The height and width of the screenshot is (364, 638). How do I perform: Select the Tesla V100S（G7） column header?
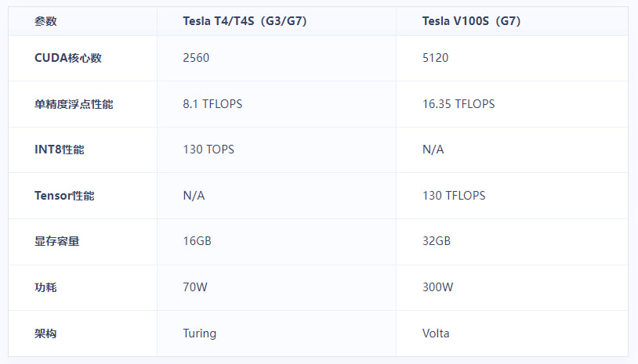[x=471, y=22]
